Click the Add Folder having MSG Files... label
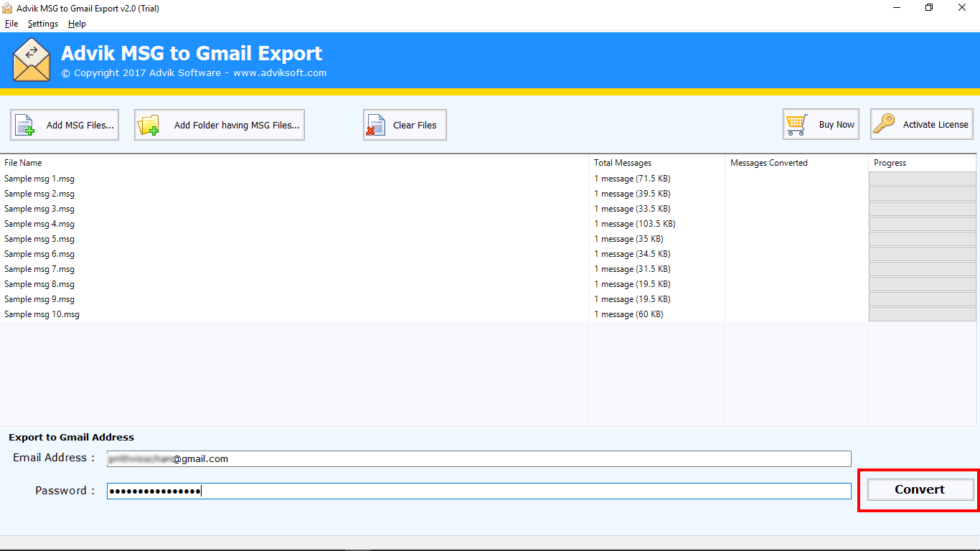The image size is (980, 551). click(x=237, y=125)
